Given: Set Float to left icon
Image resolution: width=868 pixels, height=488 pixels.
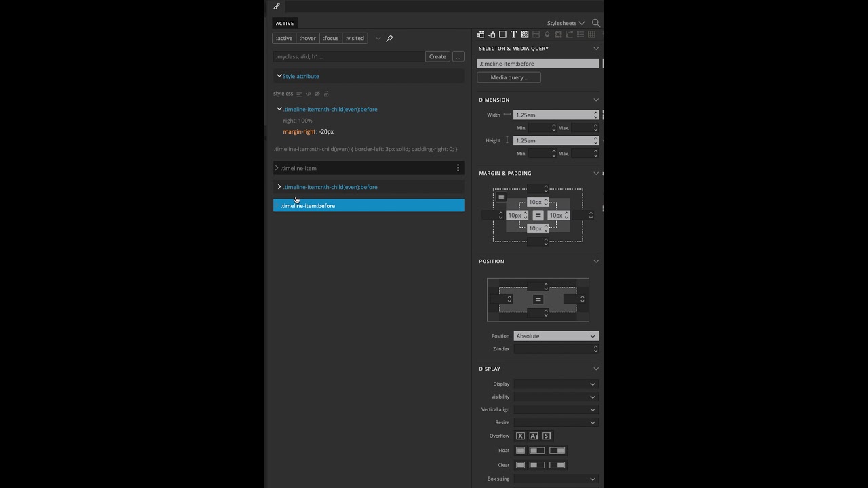Looking at the screenshot, I should tap(537, 451).
